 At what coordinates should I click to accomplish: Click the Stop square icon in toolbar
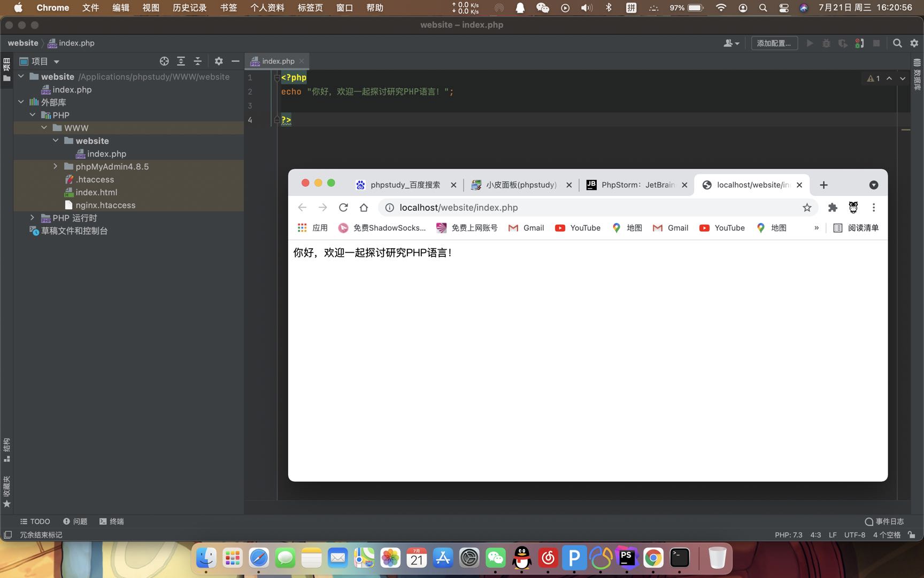(876, 43)
